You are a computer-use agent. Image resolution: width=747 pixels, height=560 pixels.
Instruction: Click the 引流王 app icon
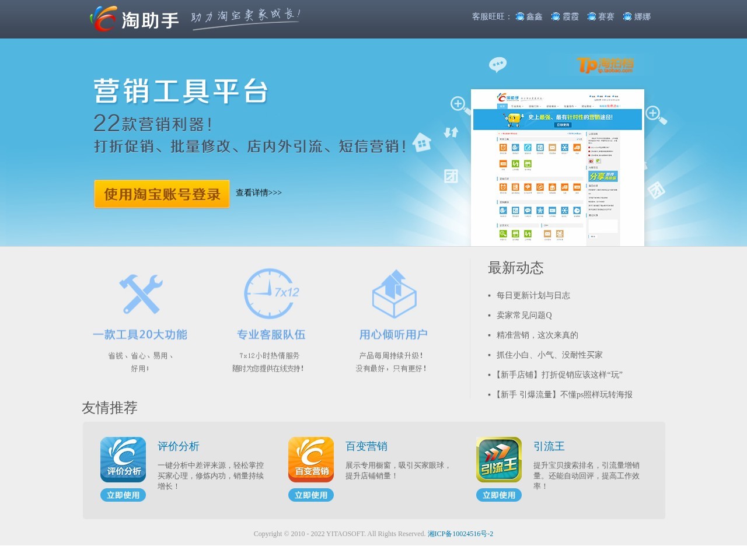tap(499, 460)
